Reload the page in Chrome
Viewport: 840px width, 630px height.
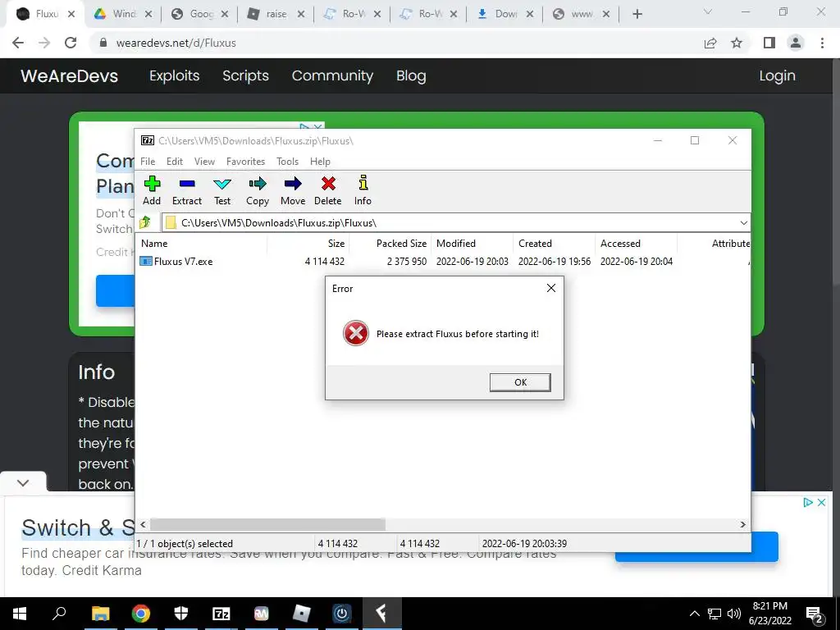[x=71, y=43]
